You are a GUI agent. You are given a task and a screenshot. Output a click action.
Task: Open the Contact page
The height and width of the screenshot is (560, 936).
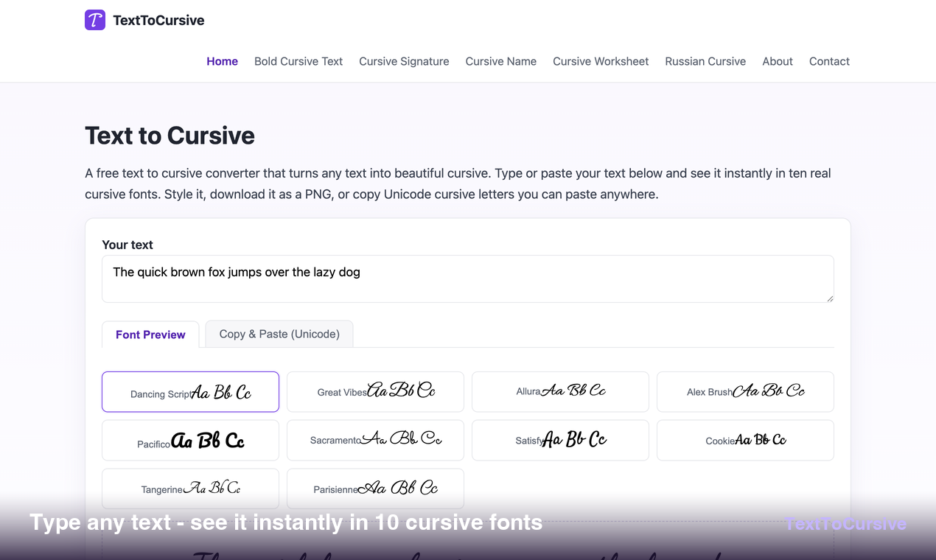click(829, 61)
